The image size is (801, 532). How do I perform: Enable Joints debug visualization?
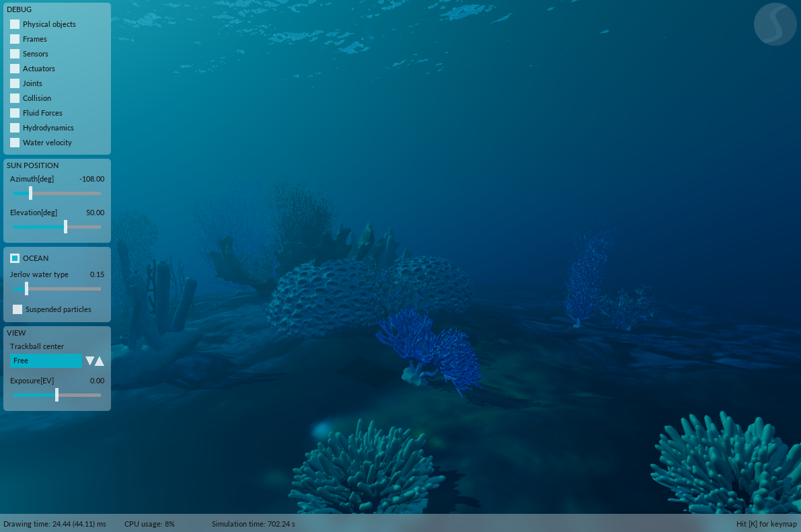click(x=15, y=83)
